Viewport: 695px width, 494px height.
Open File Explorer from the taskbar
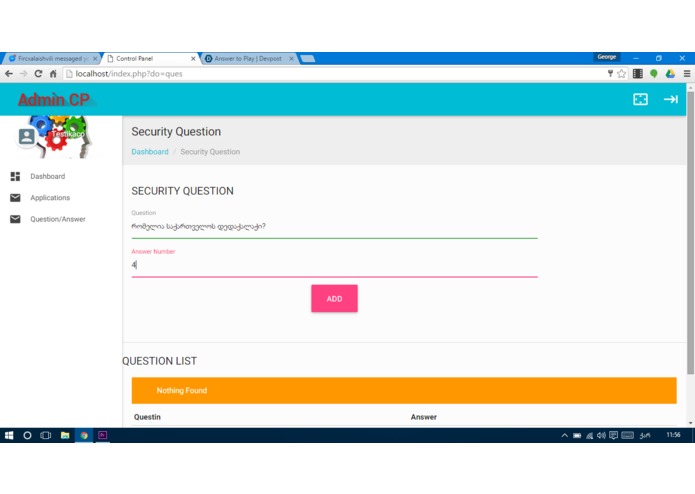pos(65,436)
